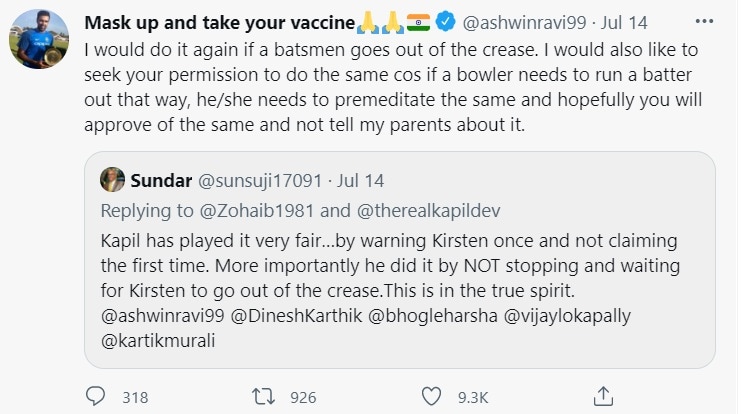Open the @sunsuji17091 handle in quoted tweet
The width and height of the screenshot is (754, 414).
[260, 181]
